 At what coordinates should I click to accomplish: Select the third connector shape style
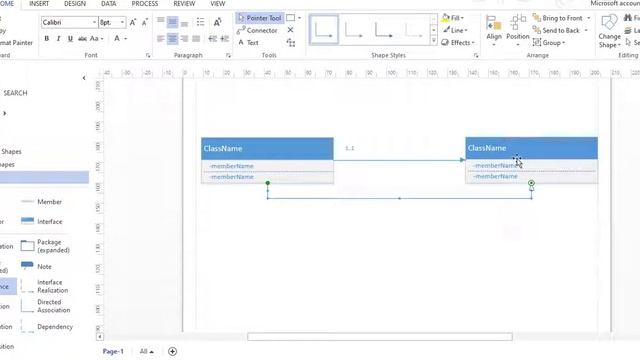(383, 29)
